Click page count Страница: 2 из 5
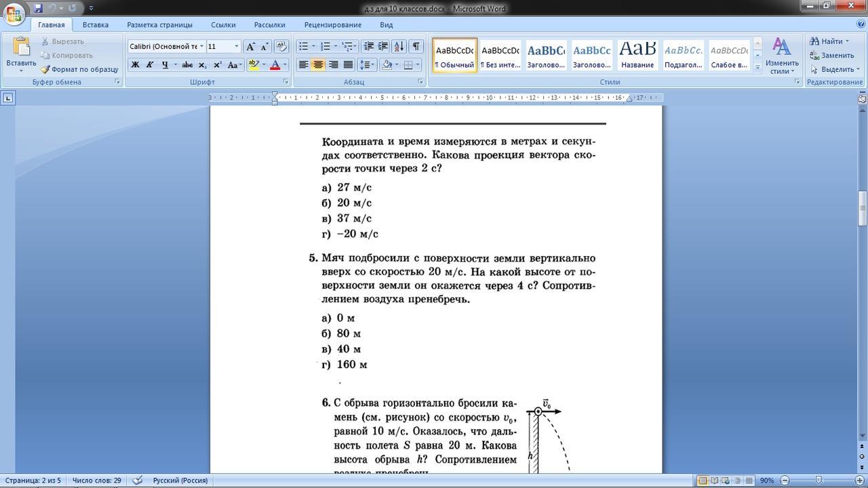 pyautogui.click(x=33, y=481)
